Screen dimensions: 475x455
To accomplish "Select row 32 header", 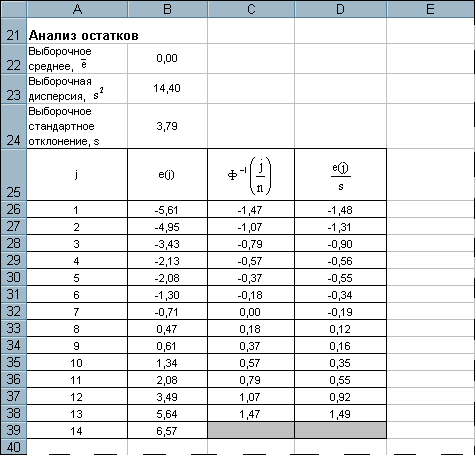I will pos(13,311).
